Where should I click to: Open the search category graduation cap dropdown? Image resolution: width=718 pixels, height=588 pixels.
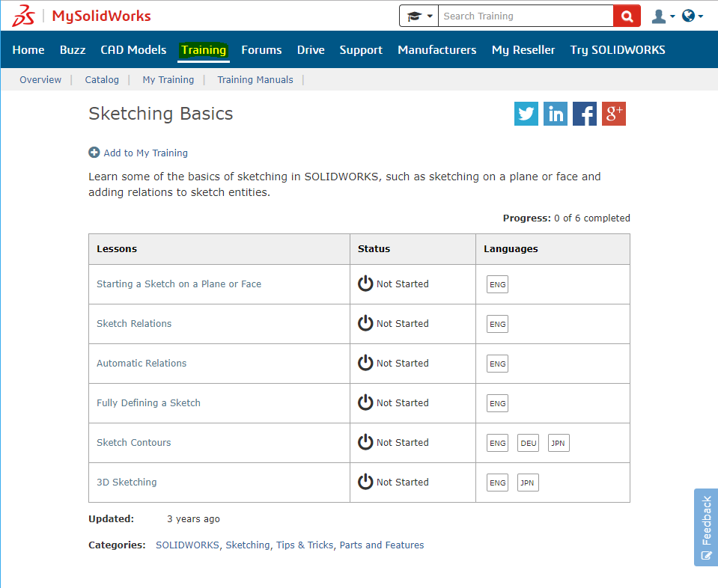point(419,16)
